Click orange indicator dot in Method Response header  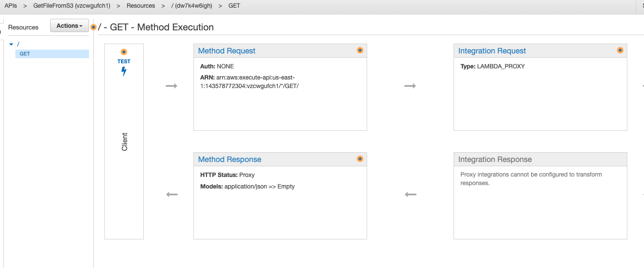tap(360, 159)
